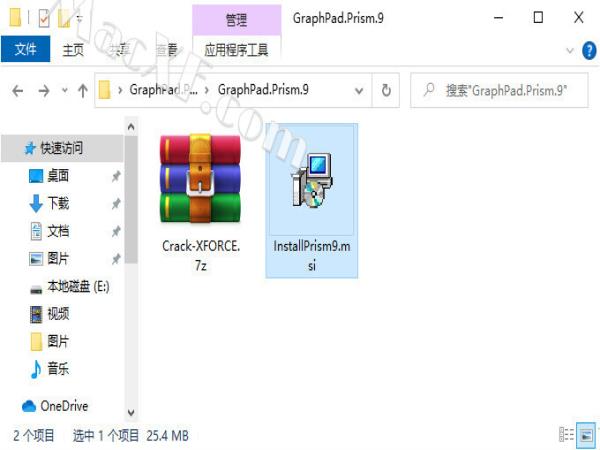Viewport: 600px width, 450px height.
Task: Open the 文件 menu
Action: (25, 49)
